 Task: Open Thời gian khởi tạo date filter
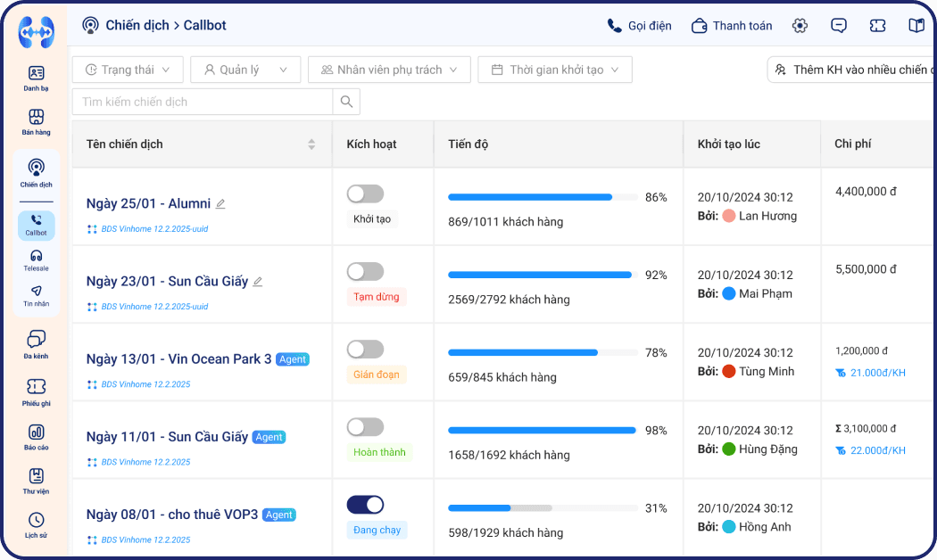(554, 70)
